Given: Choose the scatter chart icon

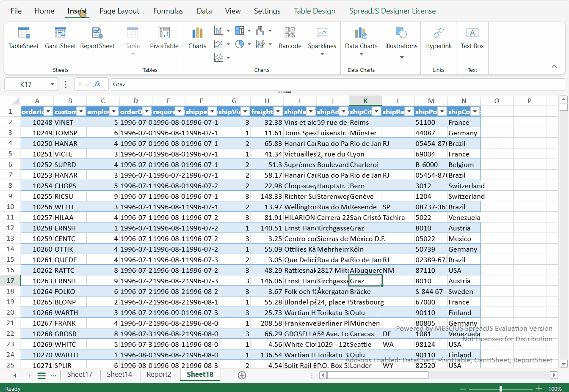Looking at the screenshot, I should click(x=218, y=58).
